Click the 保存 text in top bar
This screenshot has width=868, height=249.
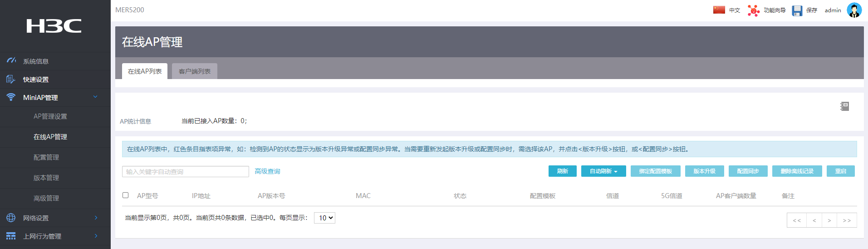coord(812,10)
